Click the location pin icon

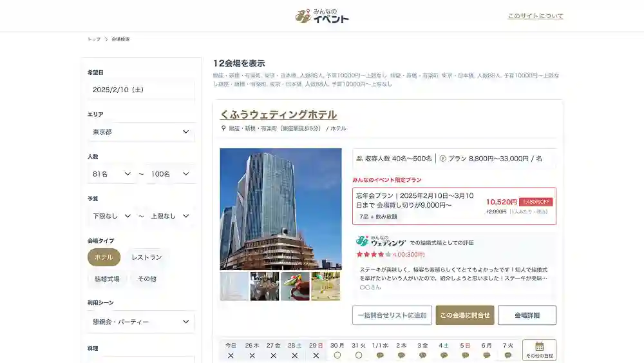[x=223, y=128]
